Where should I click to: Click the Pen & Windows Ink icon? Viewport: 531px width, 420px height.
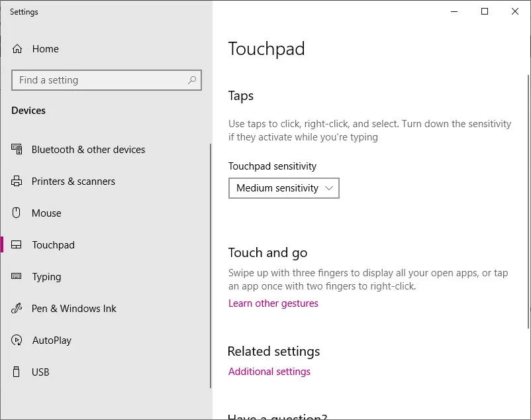(x=17, y=308)
